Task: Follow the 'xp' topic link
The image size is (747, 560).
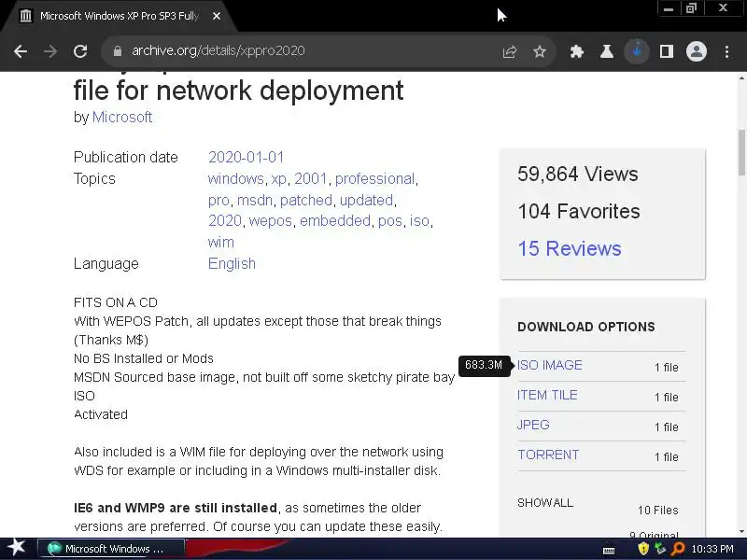Action: pos(278,179)
